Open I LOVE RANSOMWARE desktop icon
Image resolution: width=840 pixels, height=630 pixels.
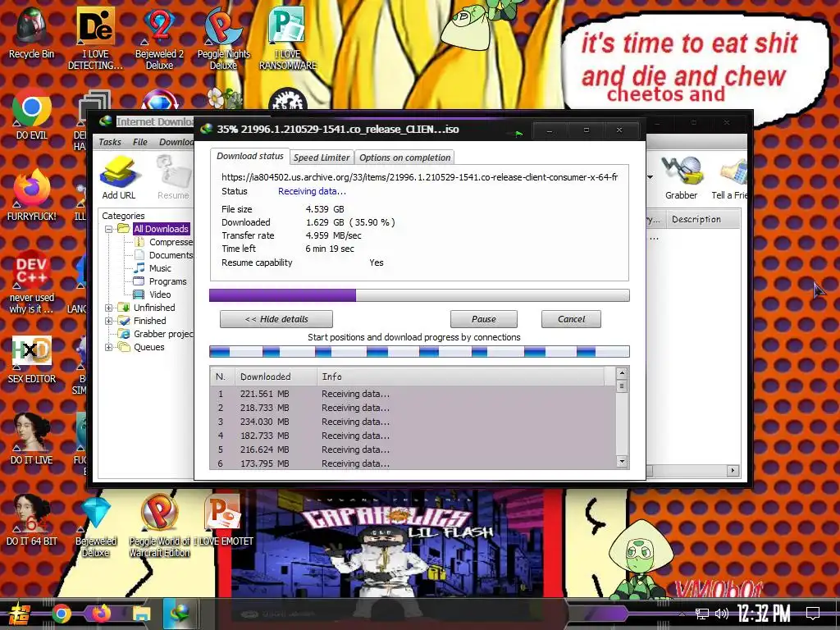288,38
